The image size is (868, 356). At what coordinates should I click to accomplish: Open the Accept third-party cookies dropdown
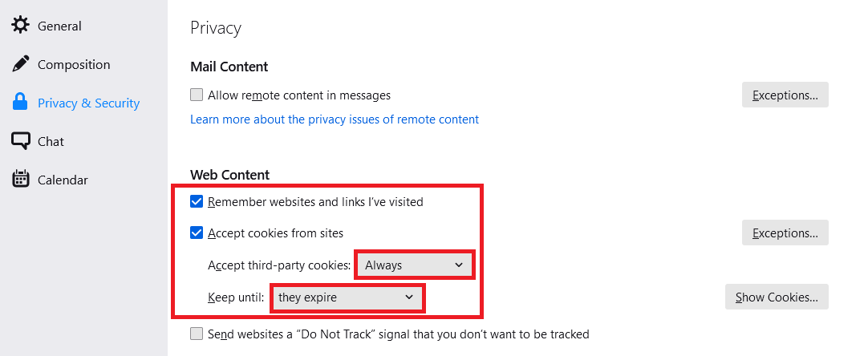point(414,265)
